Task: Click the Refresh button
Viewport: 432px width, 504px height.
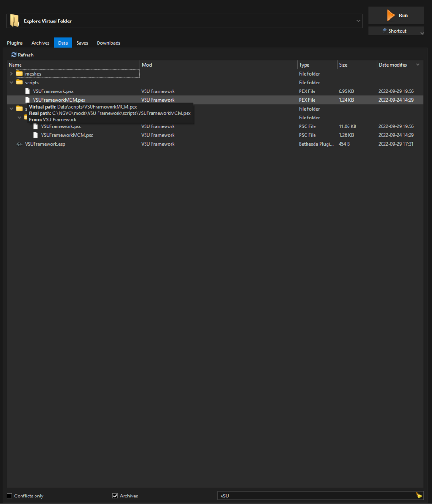Action: click(x=22, y=55)
